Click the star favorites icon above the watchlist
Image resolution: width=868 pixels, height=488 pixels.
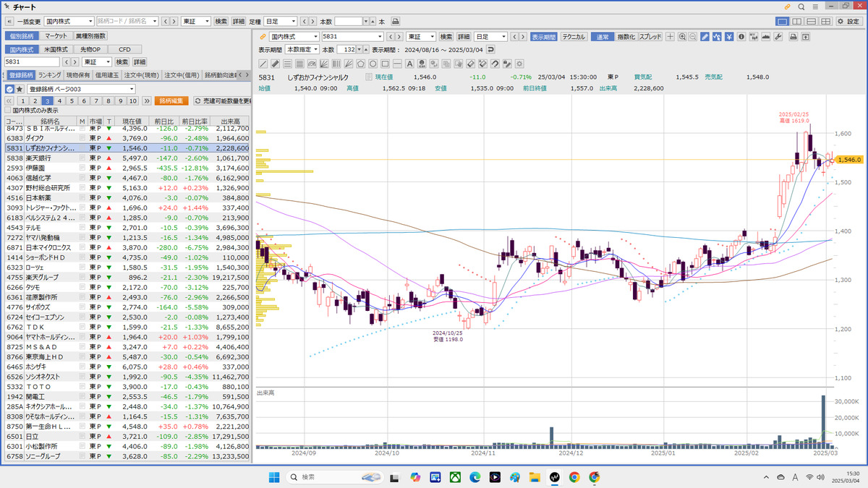[x=20, y=89]
